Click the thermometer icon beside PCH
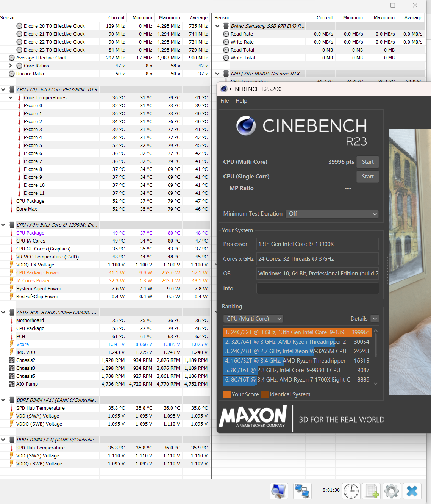Screen dimensions: 431x504 pyautogui.click(x=12, y=337)
